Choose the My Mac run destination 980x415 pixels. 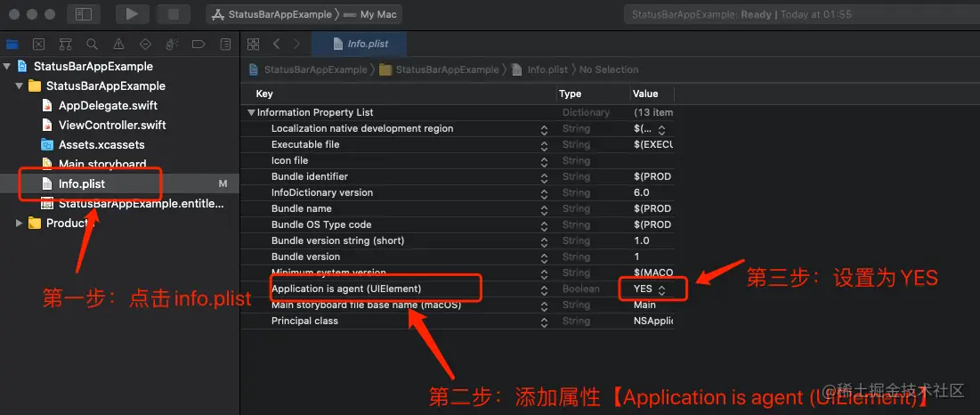point(370,14)
